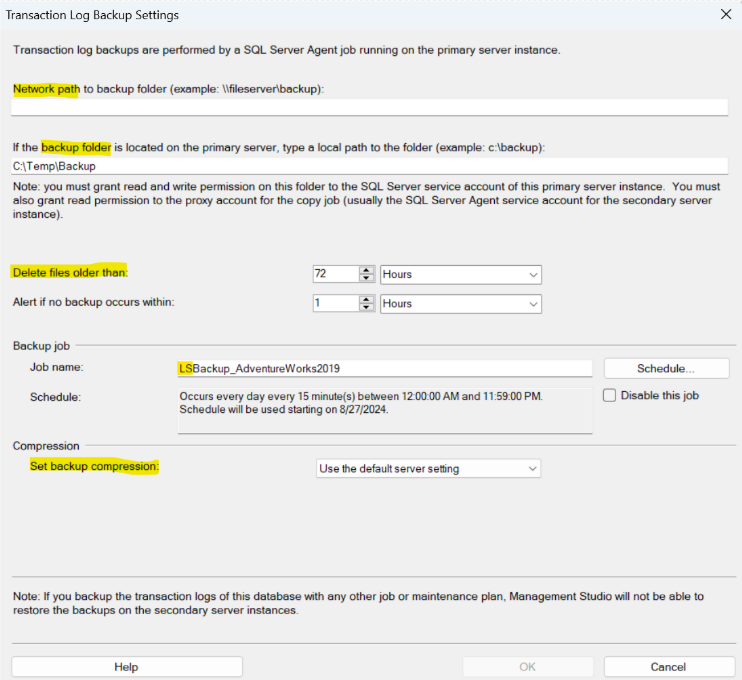Click the Alert if no backup value box
742x680 pixels.
pyautogui.click(x=333, y=303)
